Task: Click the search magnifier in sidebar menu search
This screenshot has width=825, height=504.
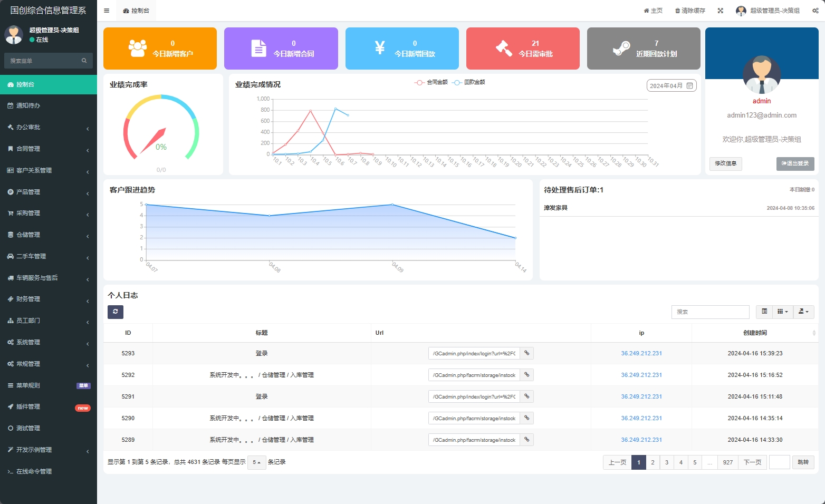Action: click(84, 61)
